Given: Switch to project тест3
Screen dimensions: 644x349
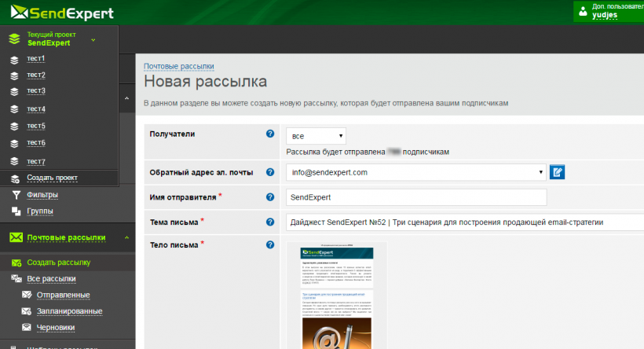Looking at the screenshot, I should pyautogui.click(x=36, y=90).
